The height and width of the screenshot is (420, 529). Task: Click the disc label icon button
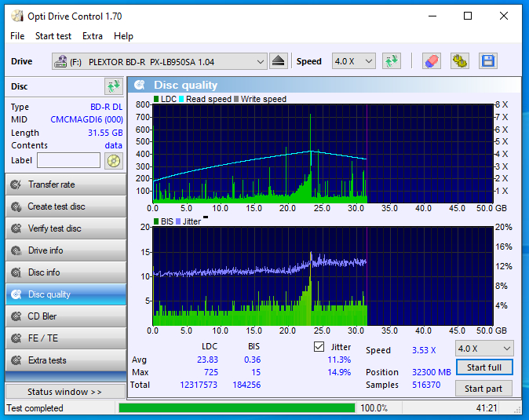[114, 161]
